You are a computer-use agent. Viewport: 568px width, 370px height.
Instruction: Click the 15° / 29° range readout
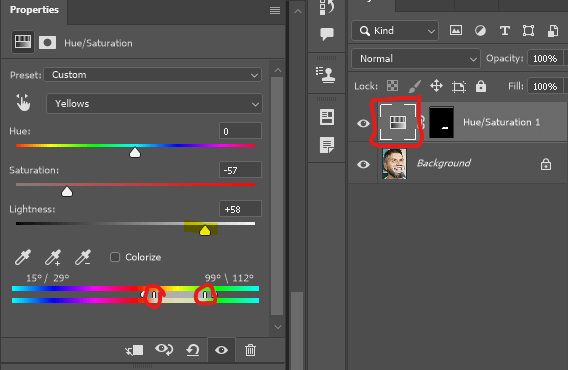coord(47,278)
